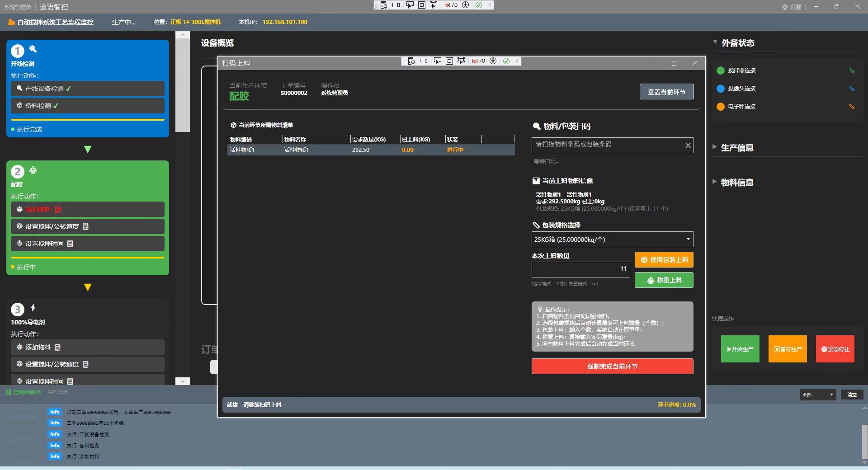Click hot reload checkmark in 扫码上料 dialog toolbar

[506, 61]
